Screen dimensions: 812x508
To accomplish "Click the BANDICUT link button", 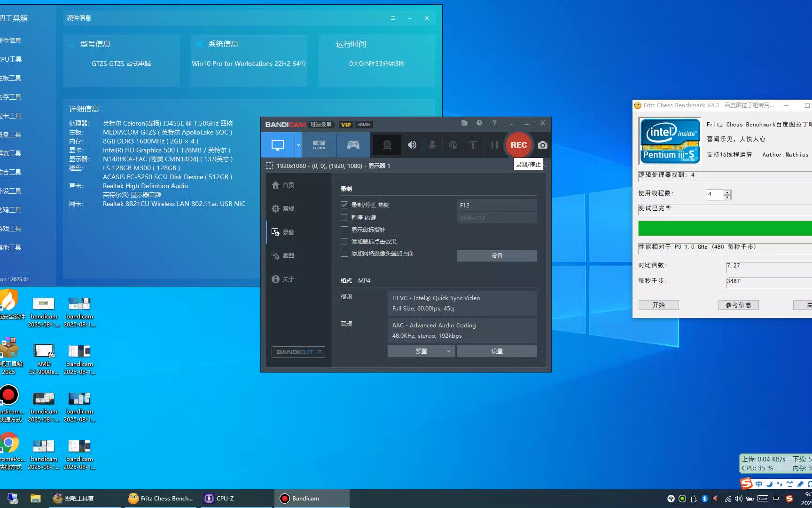I will pos(298,352).
